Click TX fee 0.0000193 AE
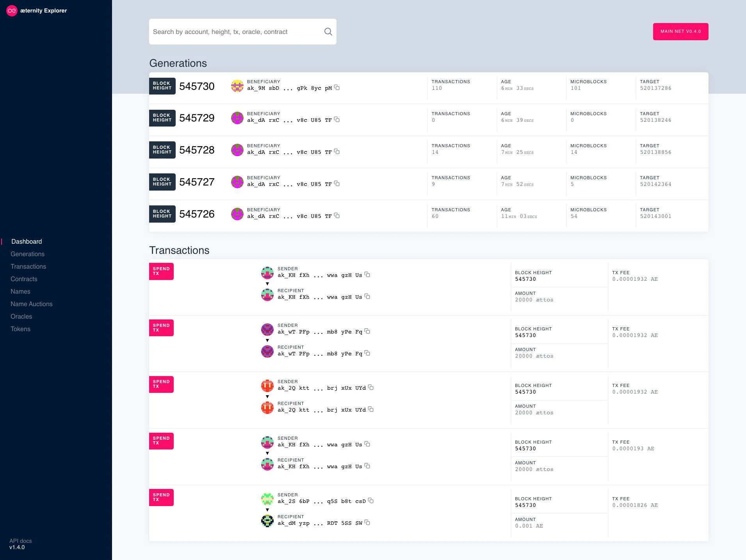This screenshot has width=746, height=560. 633,449
